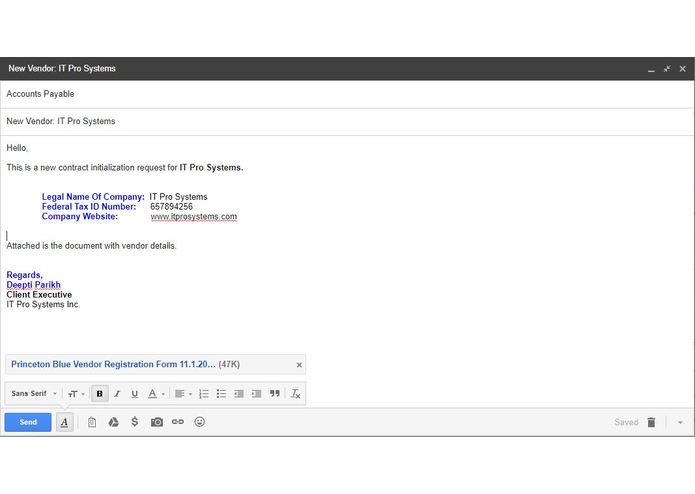Send money with the dollar icon

(x=135, y=422)
